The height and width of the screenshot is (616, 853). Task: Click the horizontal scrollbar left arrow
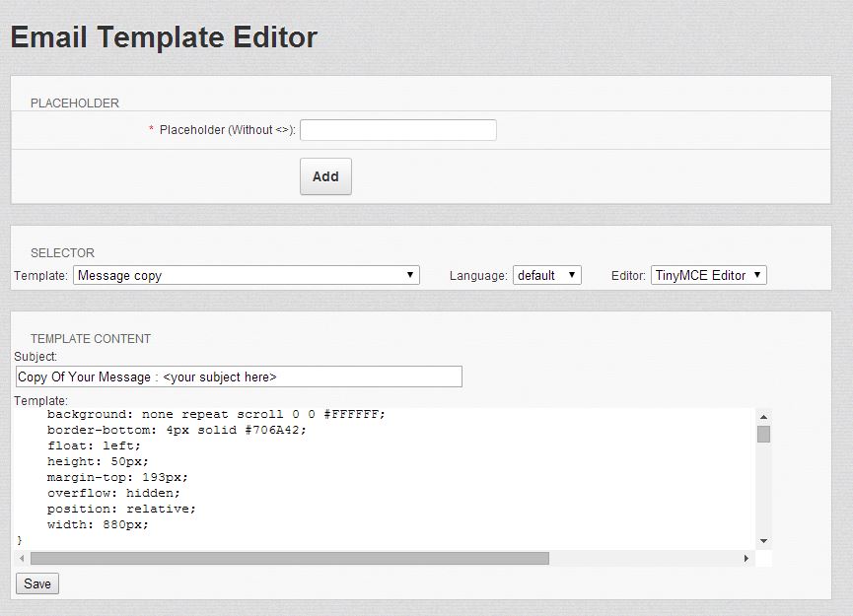point(23,559)
